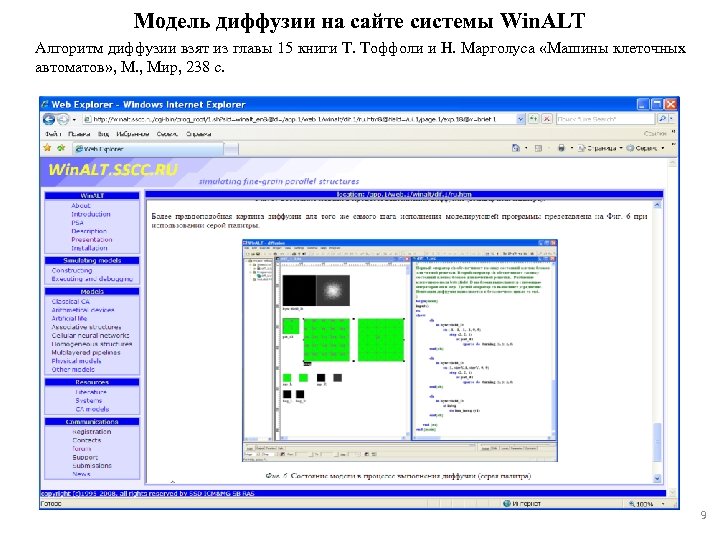Open the Executing and debugging link
The height and width of the screenshot is (540, 720).
[x=92, y=279]
